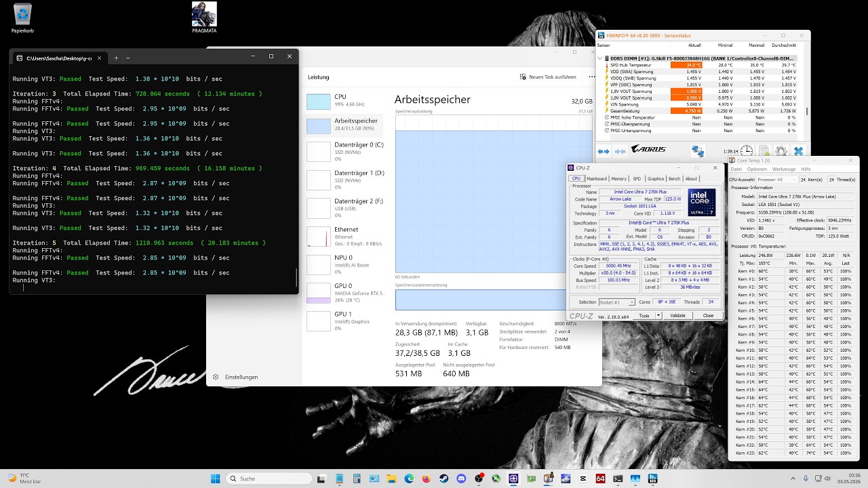Viewport: 868px width, 488px height.
Task: Switch to the terminal taskbar icon
Action: point(618,479)
